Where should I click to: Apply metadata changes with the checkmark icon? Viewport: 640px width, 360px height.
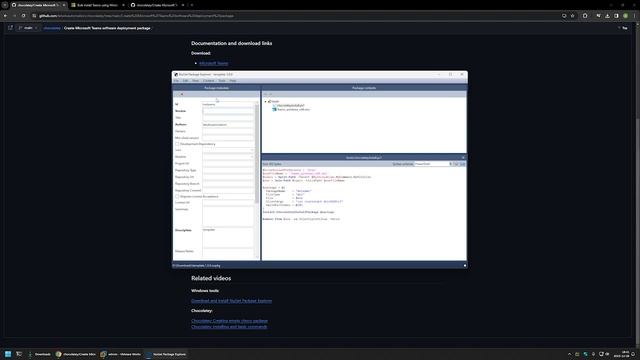click(177, 94)
